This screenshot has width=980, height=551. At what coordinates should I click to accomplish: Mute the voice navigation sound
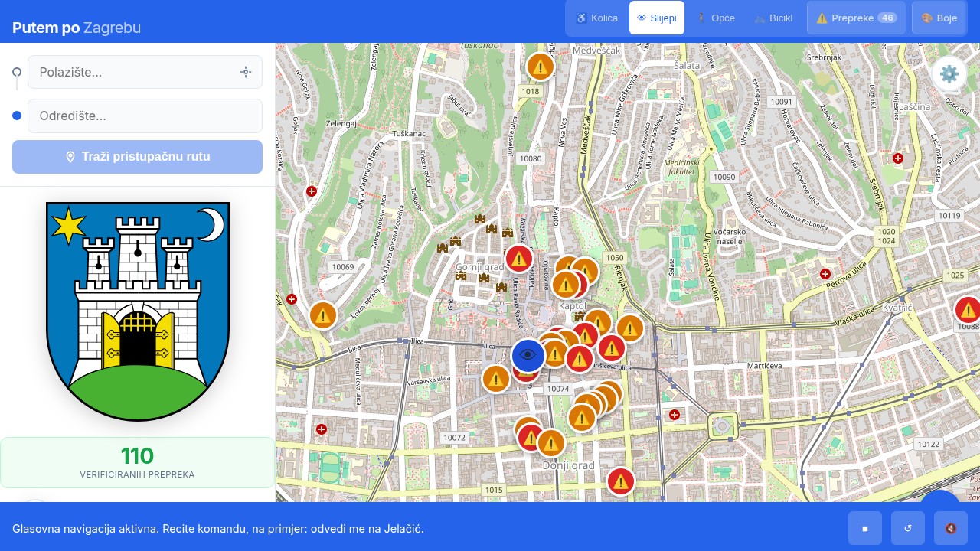tap(951, 528)
